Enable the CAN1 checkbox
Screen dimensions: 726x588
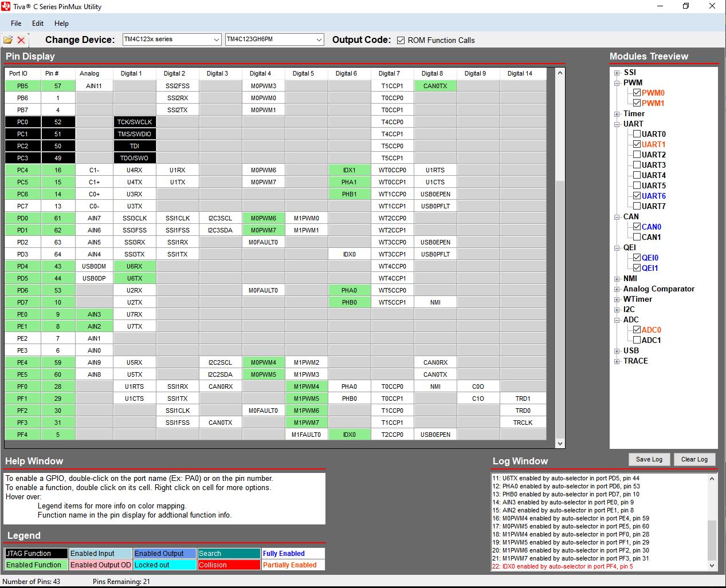(x=637, y=237)
